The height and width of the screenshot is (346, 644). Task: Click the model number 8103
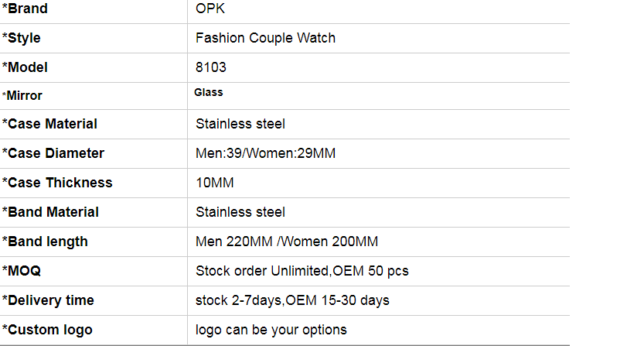click(x=211, y=67)
